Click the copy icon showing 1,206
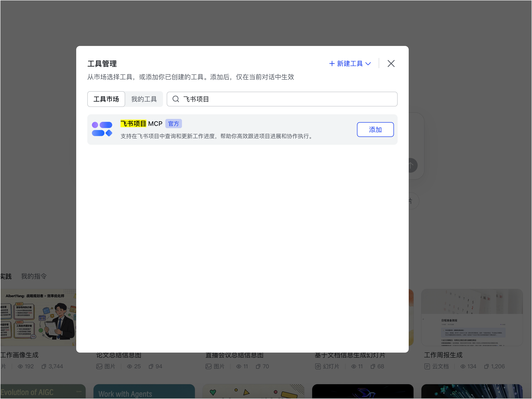Image resolution: width=532 pixels, height=399 pixels. pos(486,366)
